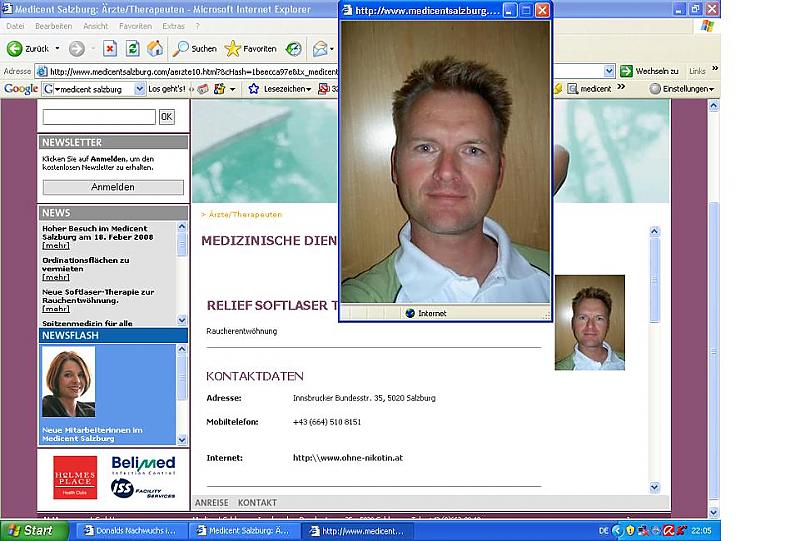Open Favoriten star in toolbar
800x541 pixels.
click(233, 48)
